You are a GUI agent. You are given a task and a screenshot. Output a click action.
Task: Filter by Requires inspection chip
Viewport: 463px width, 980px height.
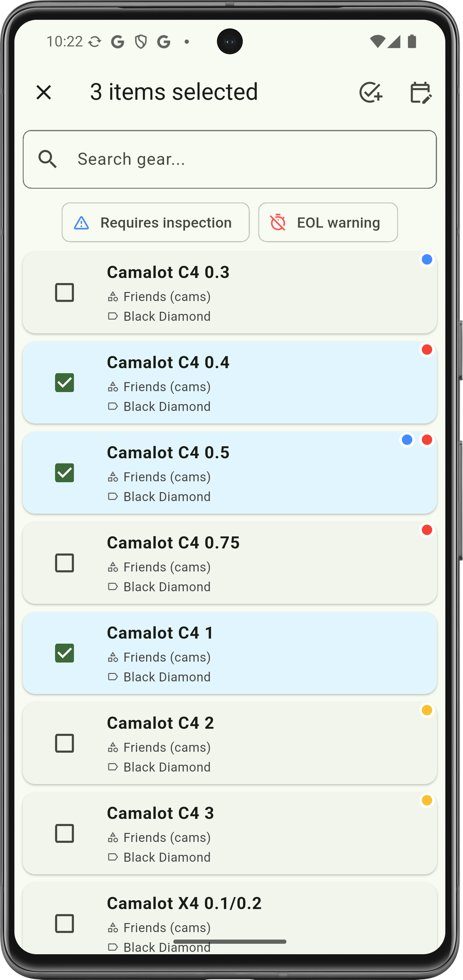156,223
